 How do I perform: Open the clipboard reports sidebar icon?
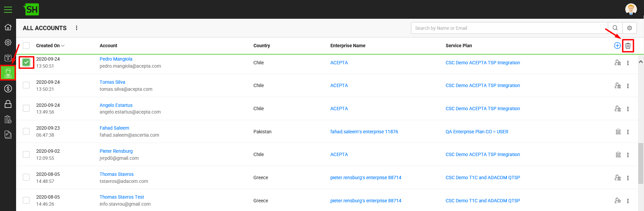(8, 119)
